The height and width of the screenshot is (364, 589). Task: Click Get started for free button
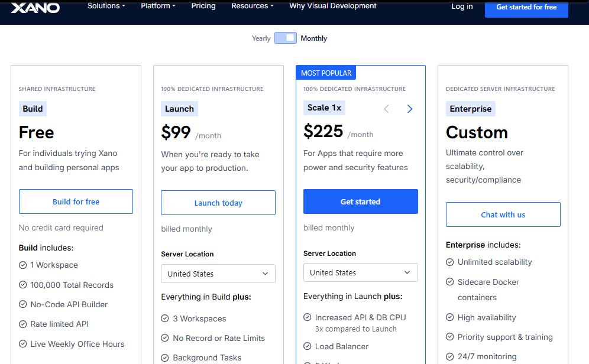click(x=526, y=8)
